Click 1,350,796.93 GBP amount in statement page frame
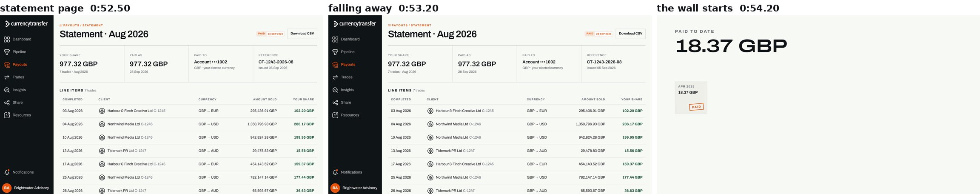 click(x=262, y=124)
